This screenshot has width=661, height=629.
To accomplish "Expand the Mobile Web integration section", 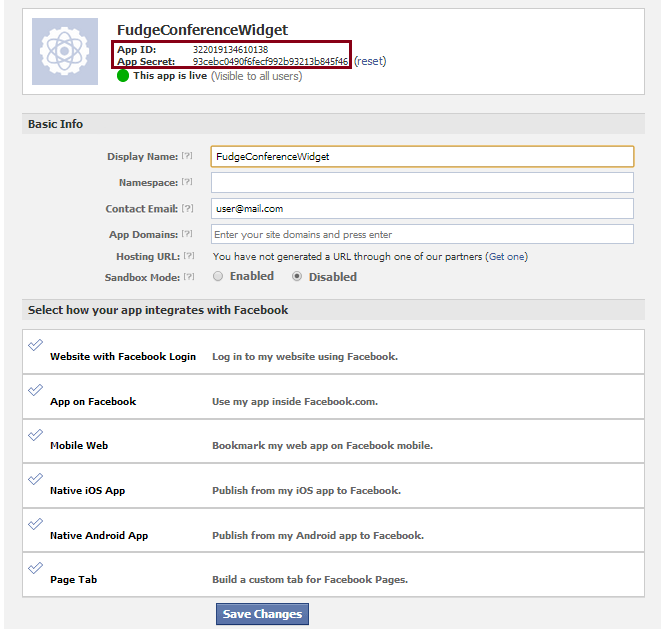I will click(333, 441).
